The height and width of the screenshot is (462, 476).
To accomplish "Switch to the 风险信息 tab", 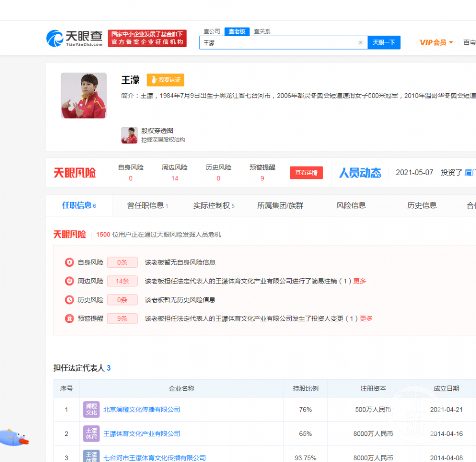I will click(x=351, y=205).
